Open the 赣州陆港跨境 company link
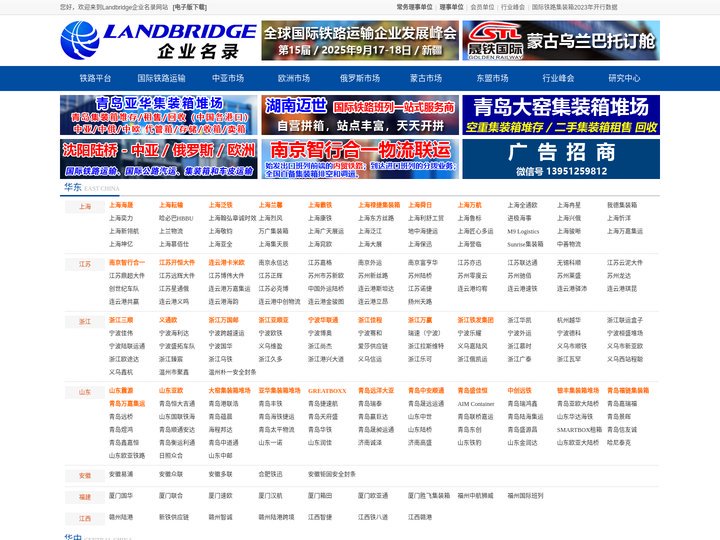This screenshot has width=720, height=540. click(276, 517)
